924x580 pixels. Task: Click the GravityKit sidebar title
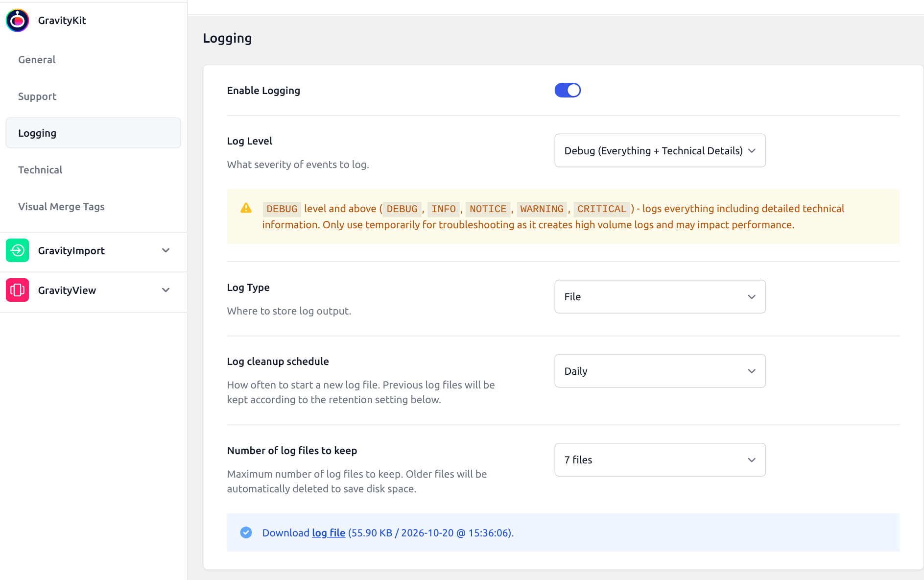click(62, 21)
